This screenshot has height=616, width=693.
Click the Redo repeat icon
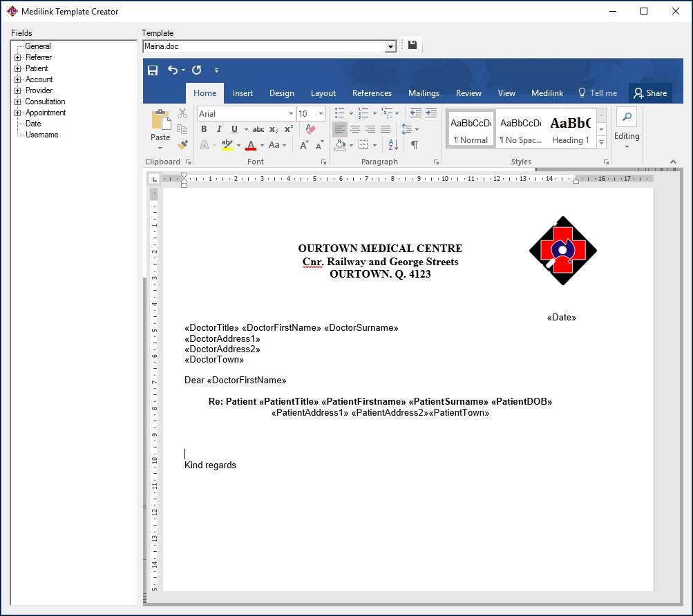pyautogui.click(x=197, y=70)
